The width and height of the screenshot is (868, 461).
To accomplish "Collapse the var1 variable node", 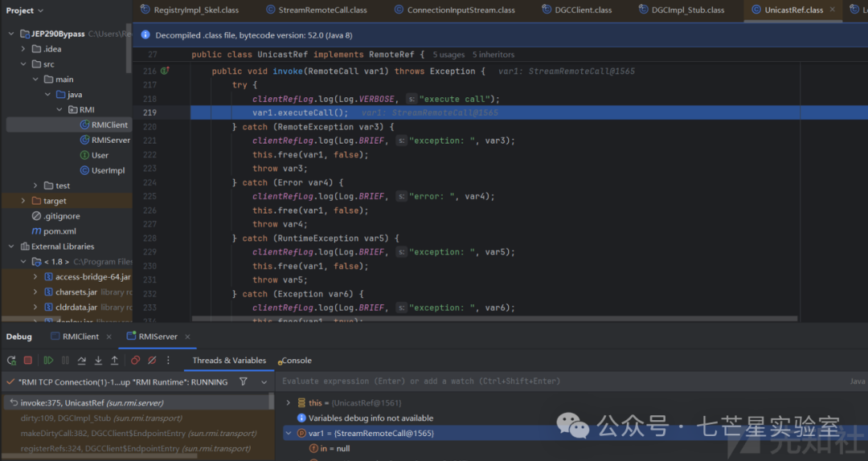I will pos(288,434).
